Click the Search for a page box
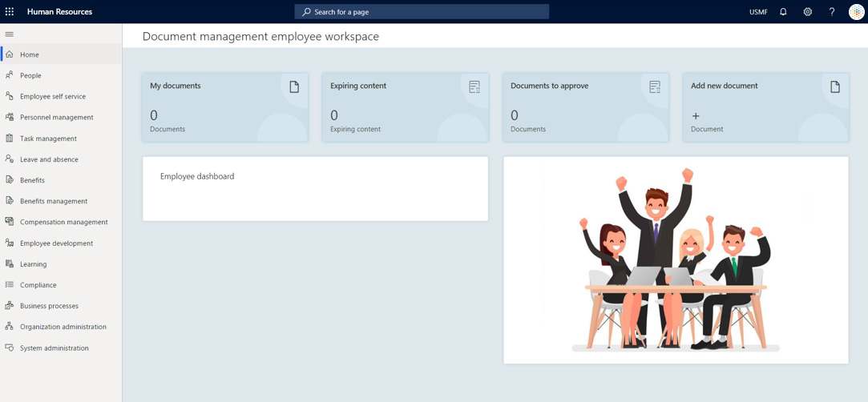 pos(422,12)
